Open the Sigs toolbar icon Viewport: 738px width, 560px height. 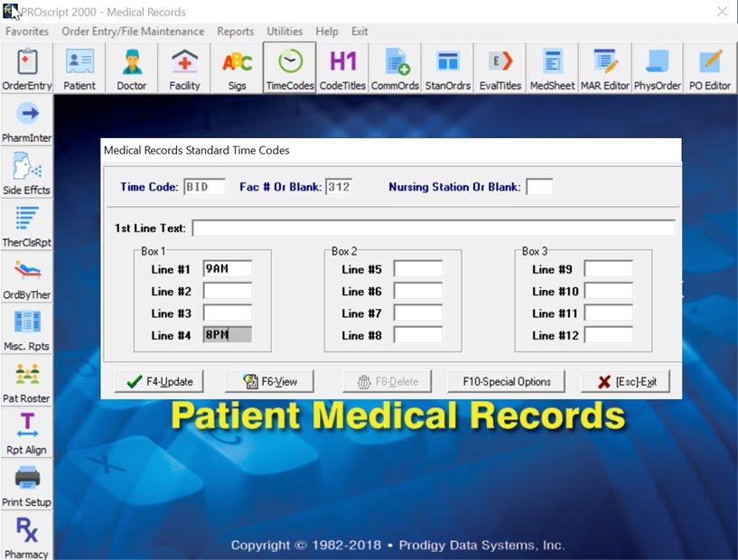coord(237,69)
